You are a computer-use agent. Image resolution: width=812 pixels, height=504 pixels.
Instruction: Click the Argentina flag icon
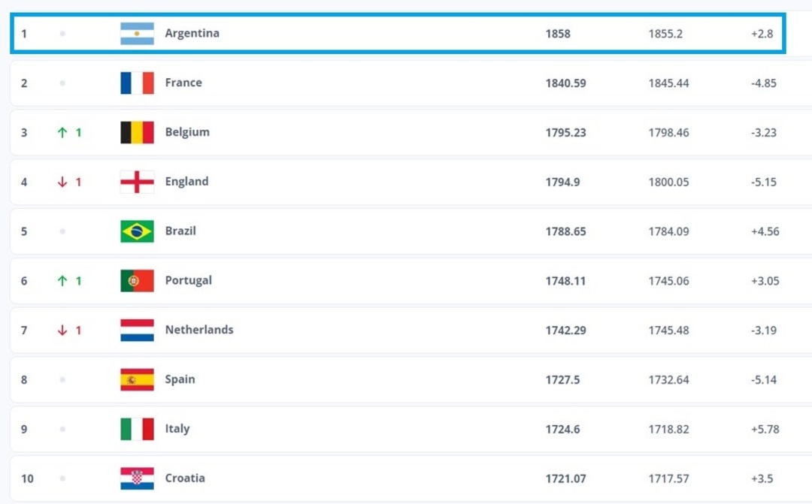(137, 34)
